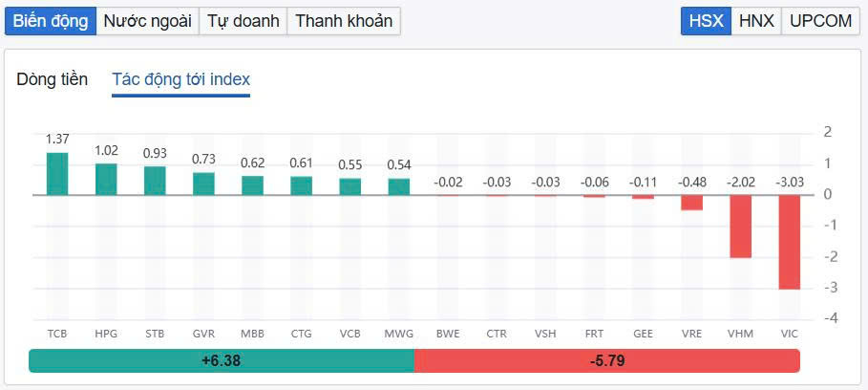Click the green TCB bar
Viewport: 868px width, 390px height.
point(57,174)
